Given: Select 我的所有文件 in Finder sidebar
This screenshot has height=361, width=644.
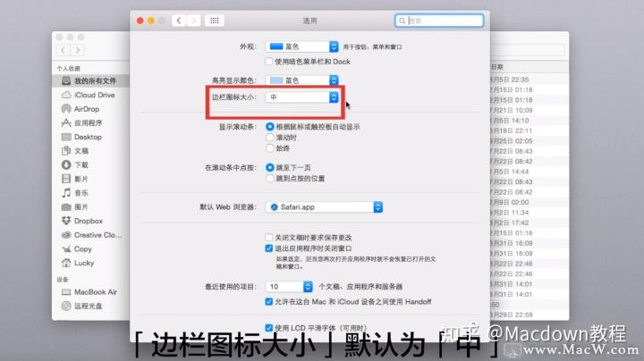Looking at the screenshot, I should click(x=90, y=80).
